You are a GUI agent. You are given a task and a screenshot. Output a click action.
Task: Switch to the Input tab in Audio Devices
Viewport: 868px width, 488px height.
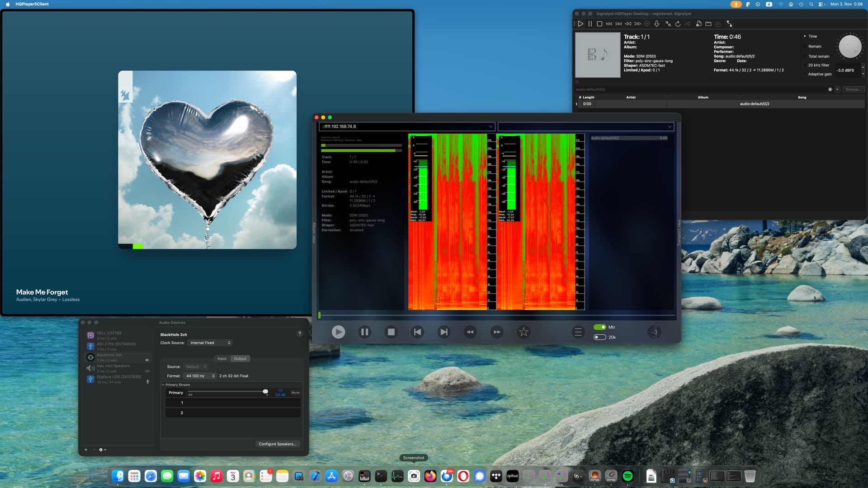(x=222, y=359)
